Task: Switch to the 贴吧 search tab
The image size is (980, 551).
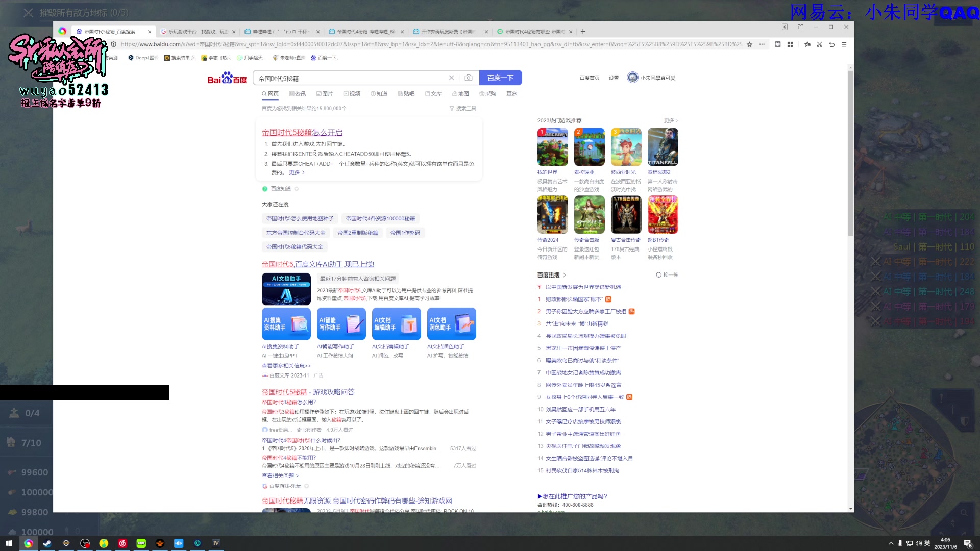Action: pyautogui.click(x=406, y=94)
